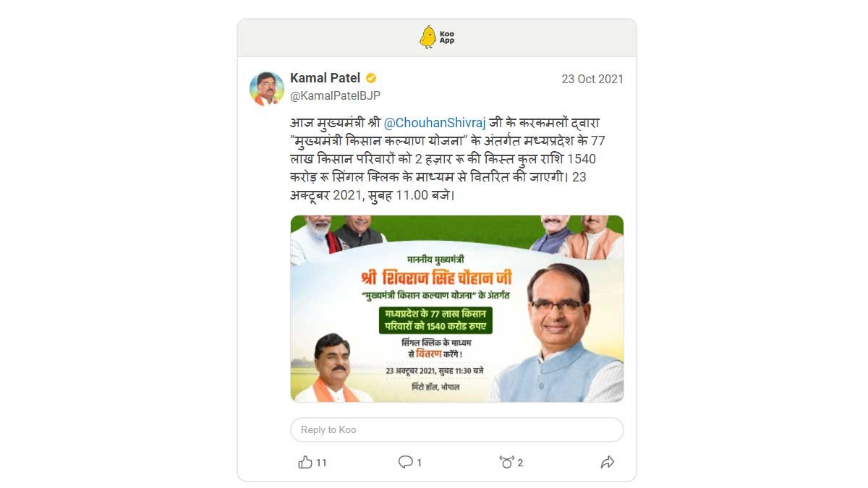Open comments via speech bubble icon
This screenshot has width=868, height=488.
(x=406, y=462)
